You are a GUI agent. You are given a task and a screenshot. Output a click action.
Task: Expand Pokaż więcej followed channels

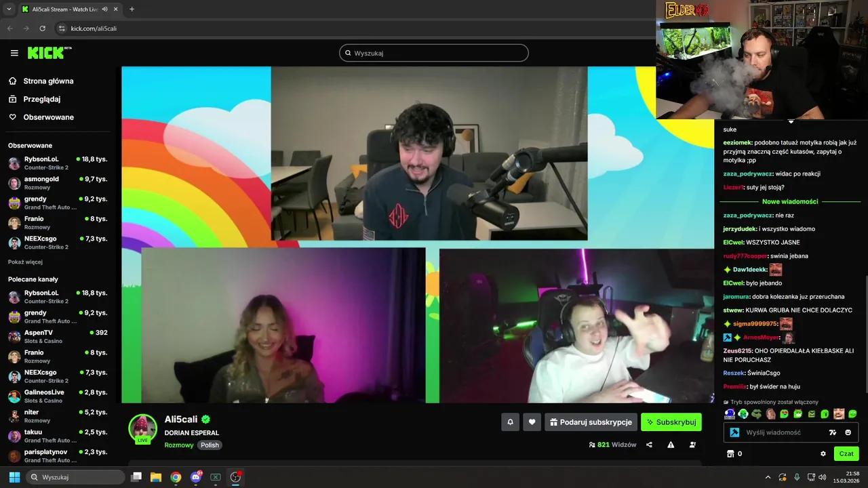click(x=25, y=262)
